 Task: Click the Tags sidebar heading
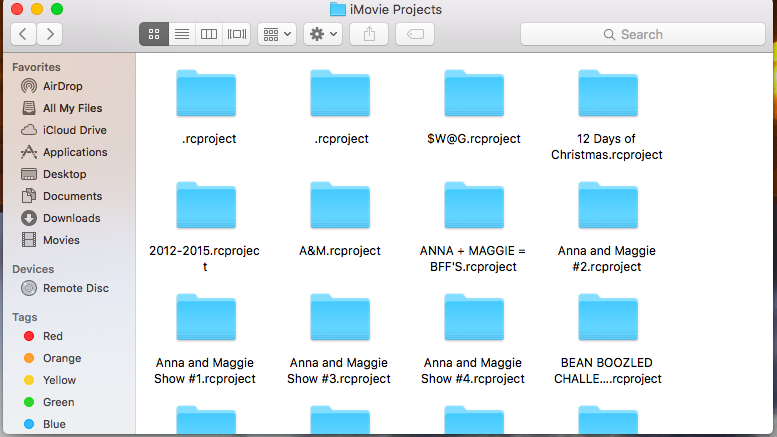(25, 318)
